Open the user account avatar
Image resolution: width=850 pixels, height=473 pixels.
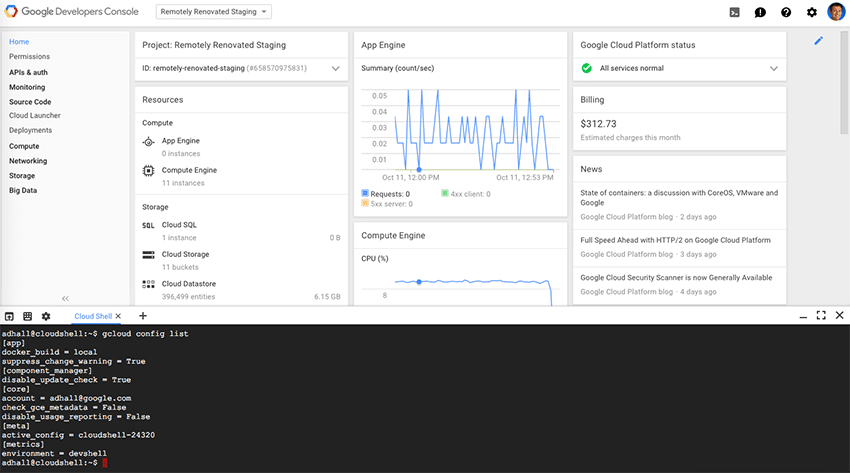pyautogui.click(x=836, y=11)
